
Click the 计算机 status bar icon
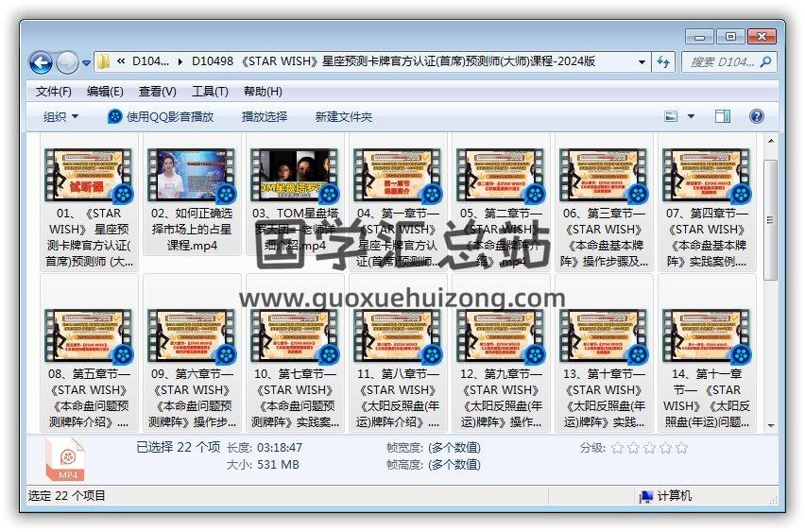point(646,497)
